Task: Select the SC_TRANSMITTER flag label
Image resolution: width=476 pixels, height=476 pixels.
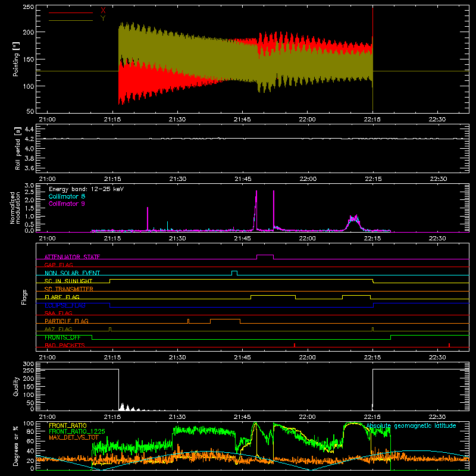Action: pyautogui.click(x=69, y=289)
